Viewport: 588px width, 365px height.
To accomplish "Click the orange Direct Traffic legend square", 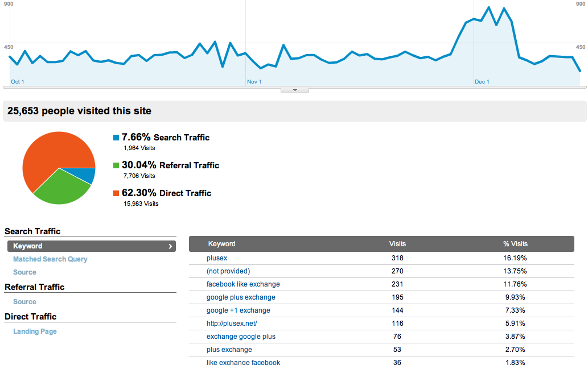I will (116, 193).
